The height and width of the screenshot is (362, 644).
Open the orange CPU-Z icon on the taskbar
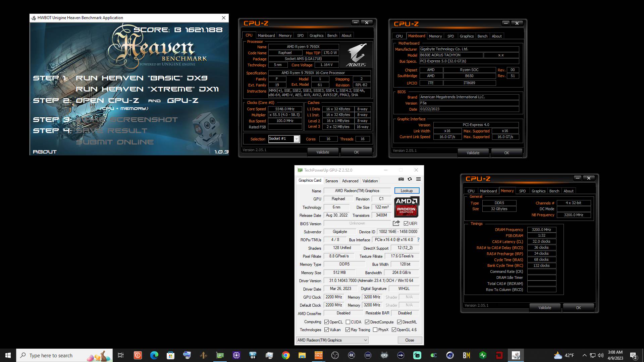coord(319,355)
